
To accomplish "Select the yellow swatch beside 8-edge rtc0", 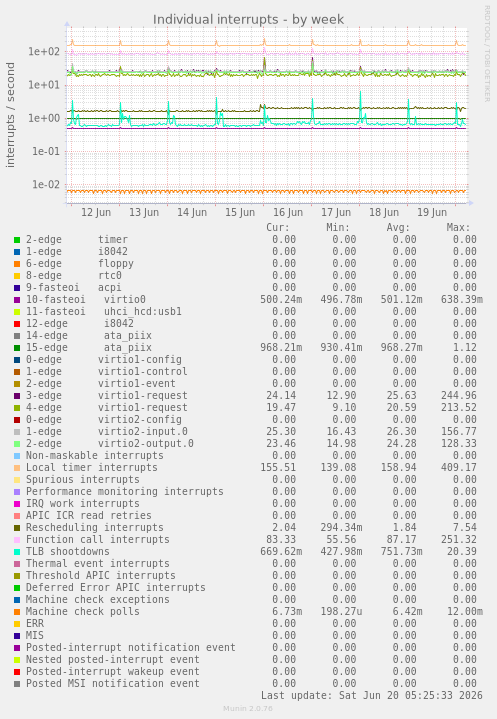I will (x=17, y=276).
